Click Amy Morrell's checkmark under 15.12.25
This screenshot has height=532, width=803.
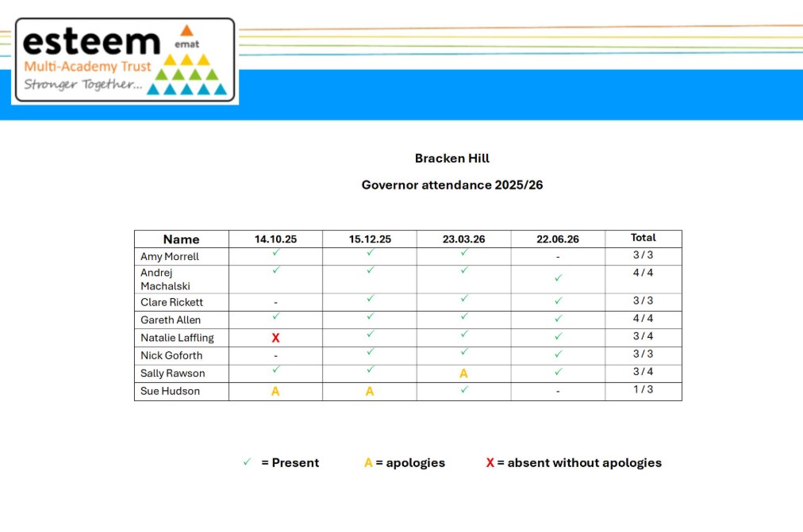point(371,252)
